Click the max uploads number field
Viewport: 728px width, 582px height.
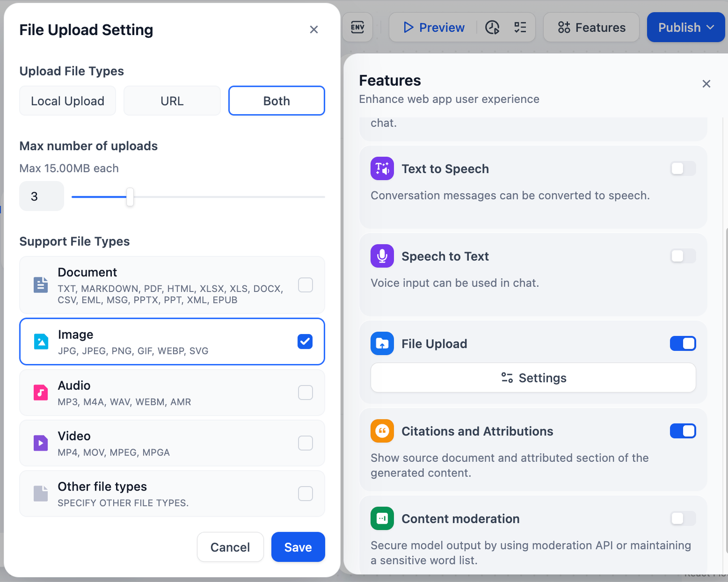pyautogui.click(x=42, y=196)
